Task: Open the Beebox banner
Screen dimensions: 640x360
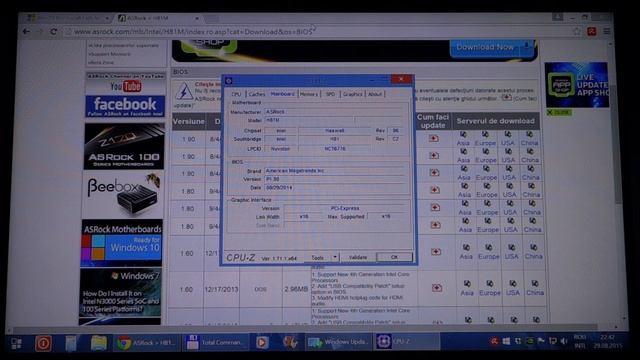Action: (123, 195)
